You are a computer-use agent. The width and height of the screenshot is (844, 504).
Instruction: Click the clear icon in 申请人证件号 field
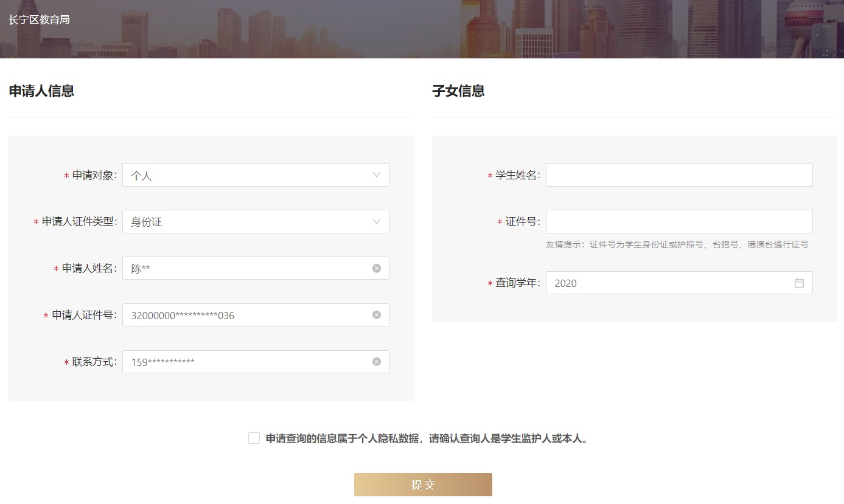coord(377,315)
